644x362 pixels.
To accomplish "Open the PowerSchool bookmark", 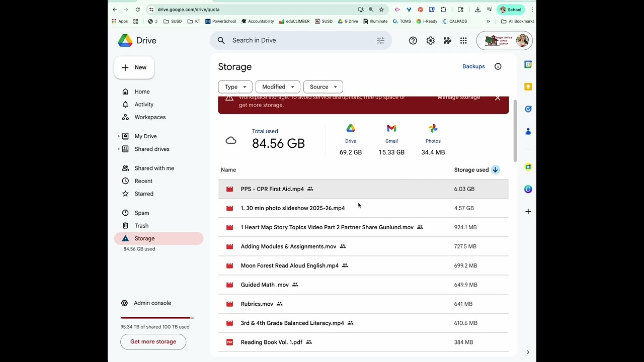I will coord(220,22).
